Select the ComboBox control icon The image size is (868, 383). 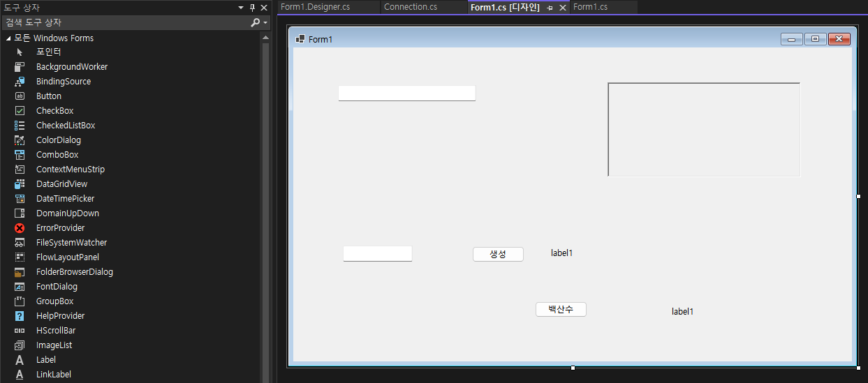[20, 155]
